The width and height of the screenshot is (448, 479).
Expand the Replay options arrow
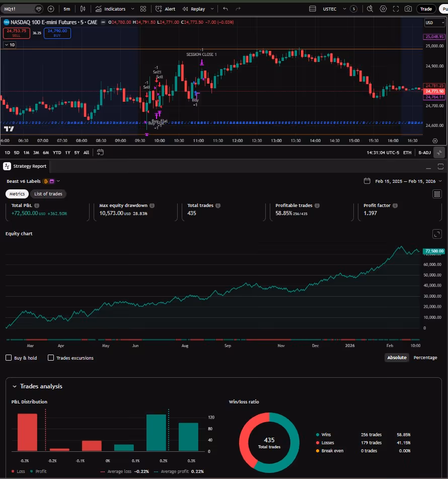tap(212, 9)
